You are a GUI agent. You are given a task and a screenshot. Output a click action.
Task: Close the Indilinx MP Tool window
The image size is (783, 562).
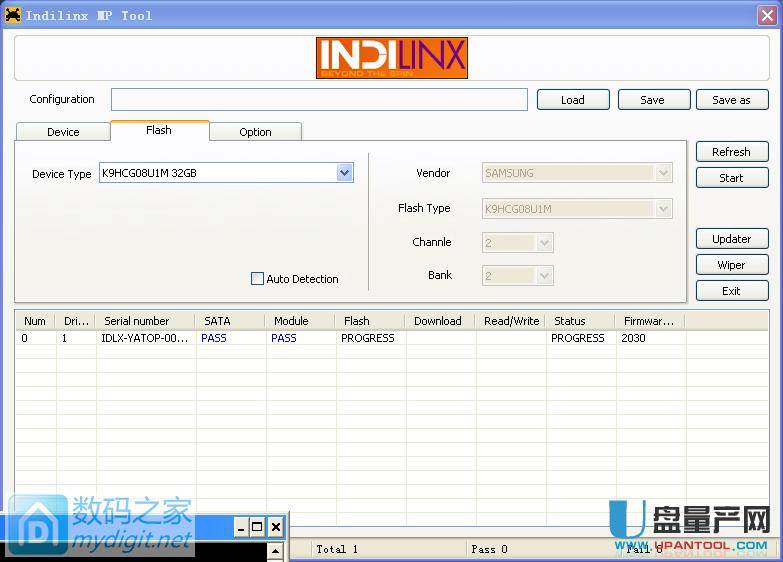coord(765,15)
